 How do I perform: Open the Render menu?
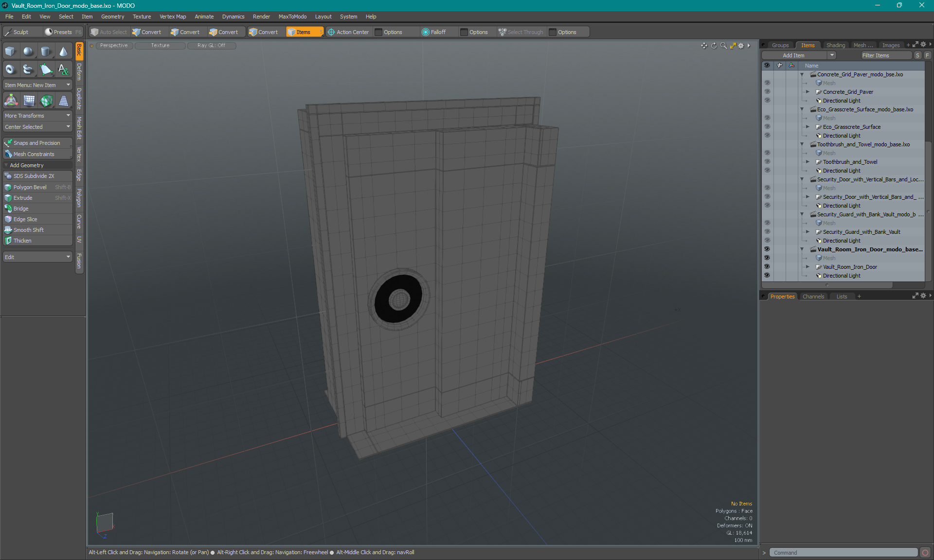coord(261,17)
